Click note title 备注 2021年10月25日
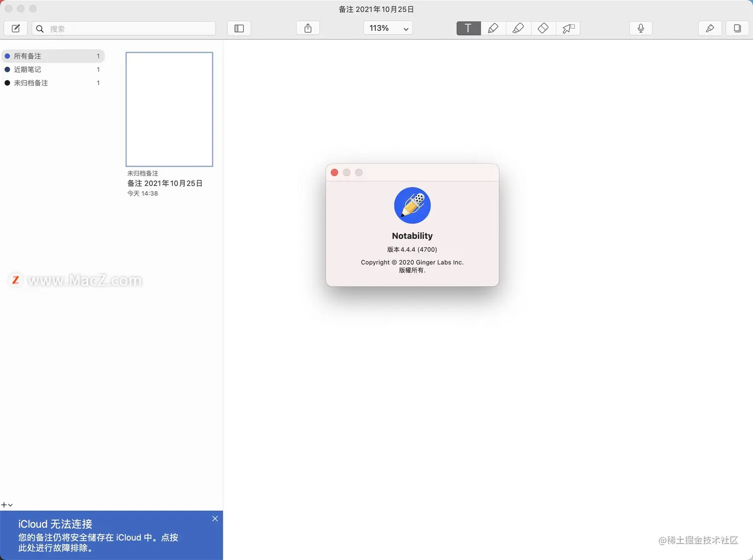 [x=165, y=183]
